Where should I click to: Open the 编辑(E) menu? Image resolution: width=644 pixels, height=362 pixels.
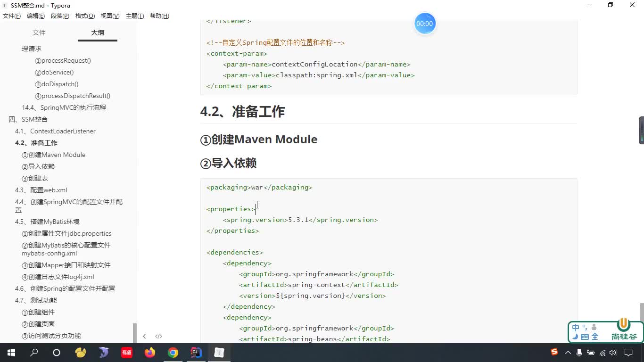point(36,16)
